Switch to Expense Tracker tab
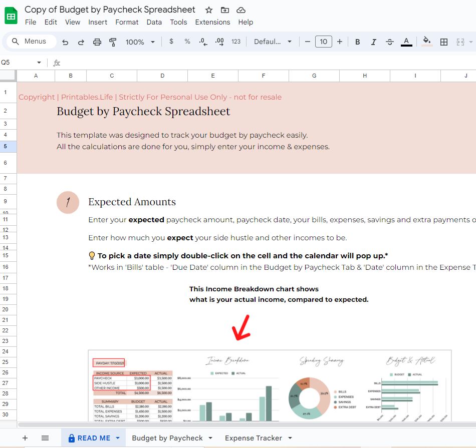 [x=254, y=438]
